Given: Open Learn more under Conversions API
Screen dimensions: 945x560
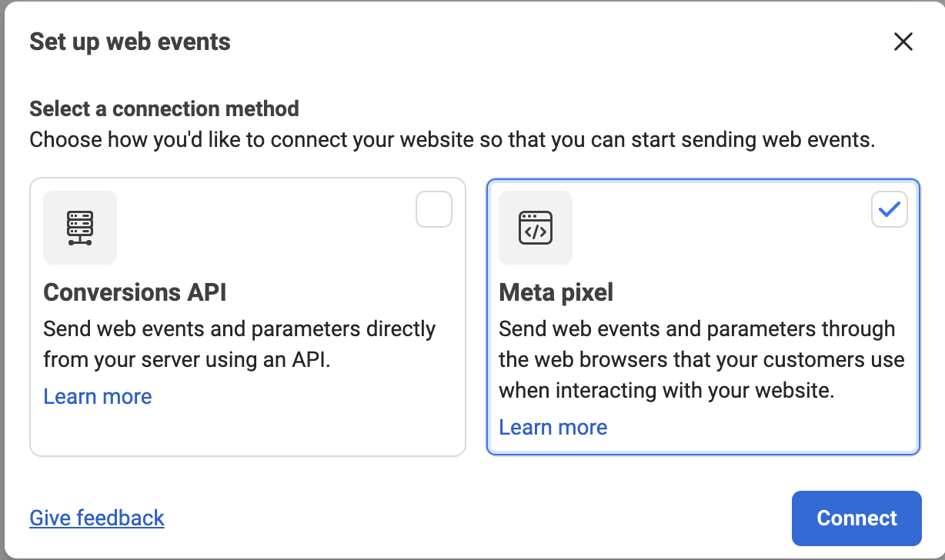Looking at the screenshot, I should [98, 397].
